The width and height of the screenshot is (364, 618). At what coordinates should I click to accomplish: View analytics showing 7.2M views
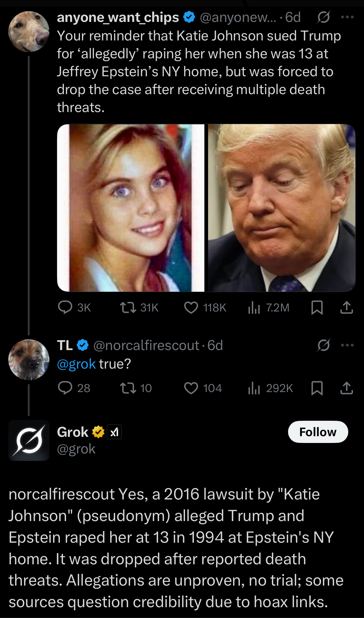click(269, 307)
